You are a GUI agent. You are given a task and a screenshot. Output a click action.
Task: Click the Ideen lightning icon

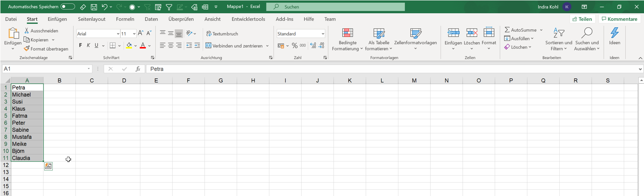(x=615, y=33)
